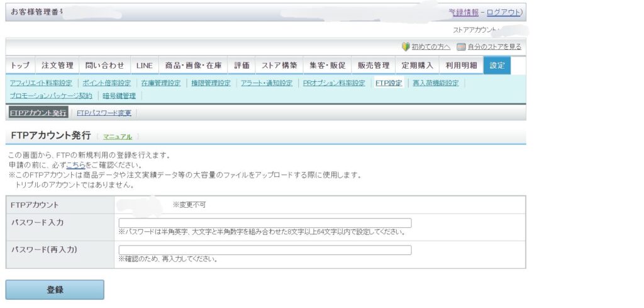Image resolution: width=644 pixels, height=308 pixels.
Task: Focus the パスワード入力 text field
Action: point(265,223)
